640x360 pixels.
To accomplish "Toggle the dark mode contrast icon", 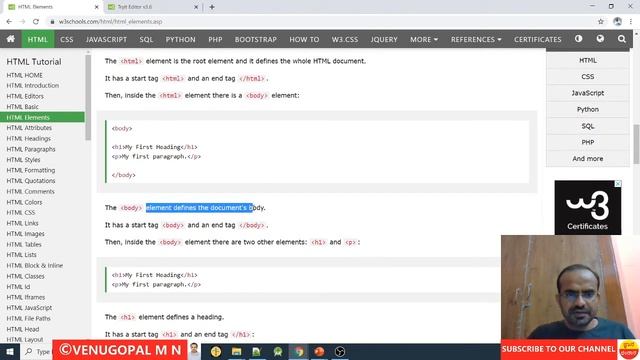I will click(x=578, y=39).
